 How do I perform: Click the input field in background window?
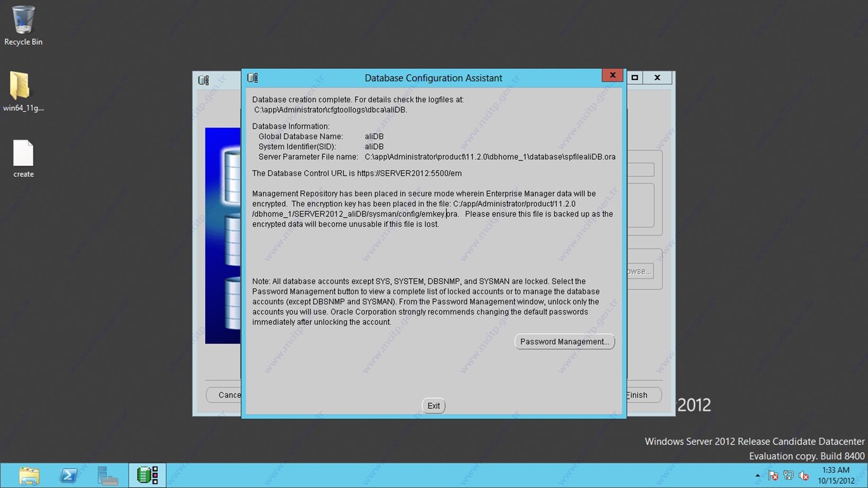640,170
